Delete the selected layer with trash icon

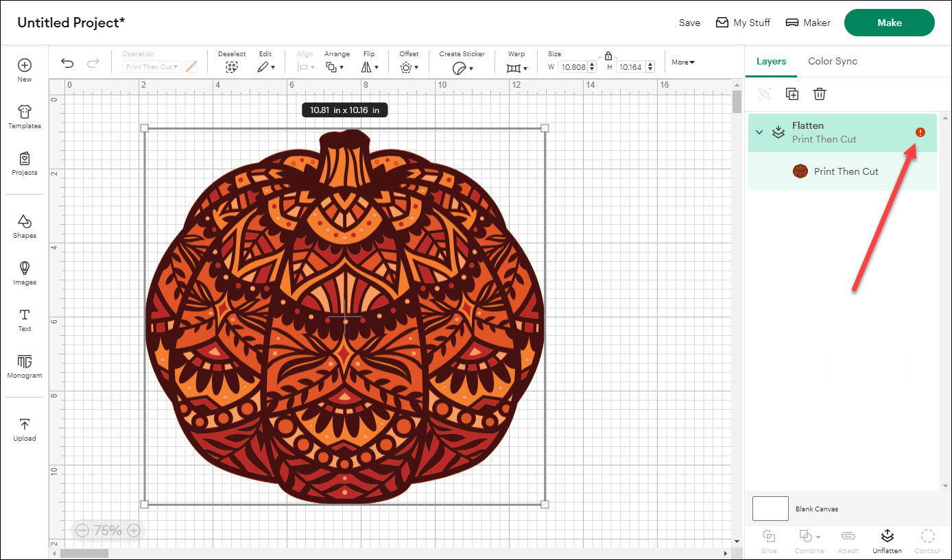pos(820,94)
